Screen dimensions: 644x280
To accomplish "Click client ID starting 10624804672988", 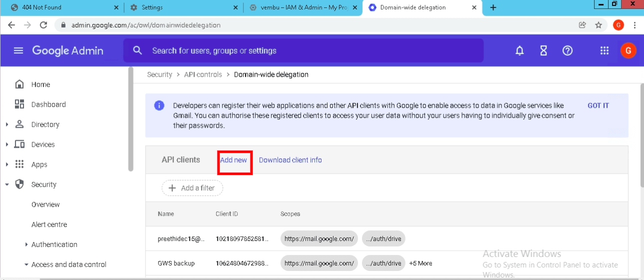I will [x=242, y=263].
